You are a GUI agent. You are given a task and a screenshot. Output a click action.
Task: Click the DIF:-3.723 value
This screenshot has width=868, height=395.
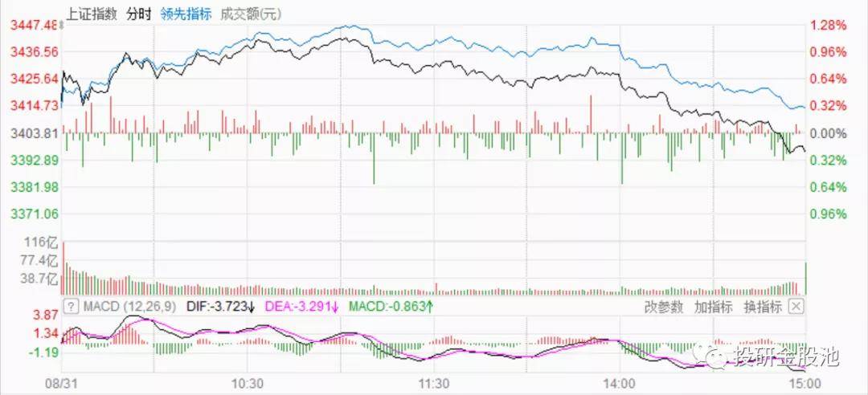click(220, 306)
